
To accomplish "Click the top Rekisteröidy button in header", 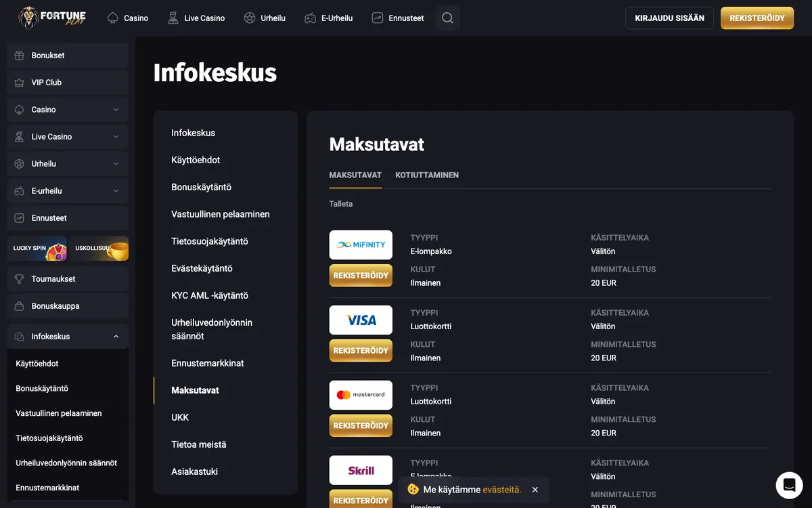I will click(757, 18).
